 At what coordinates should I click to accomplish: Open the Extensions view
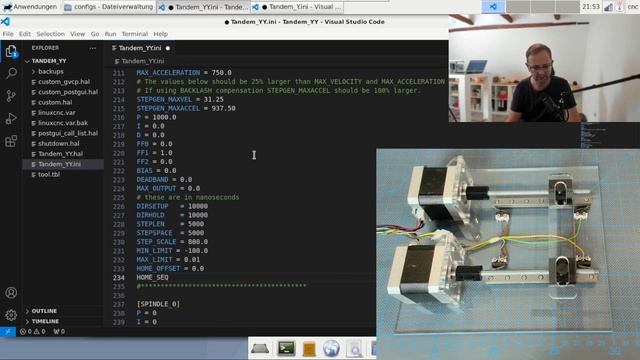click(x=11, y=141)
